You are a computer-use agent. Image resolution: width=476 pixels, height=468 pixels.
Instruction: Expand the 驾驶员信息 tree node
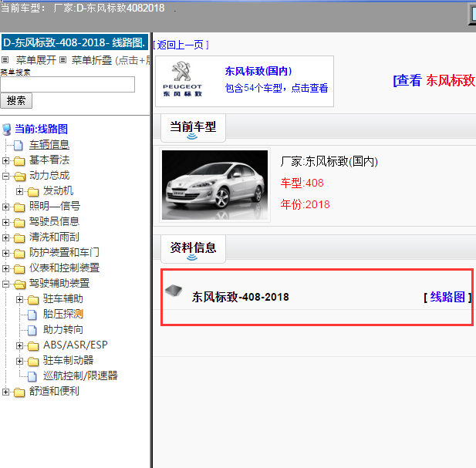[5, 223]
